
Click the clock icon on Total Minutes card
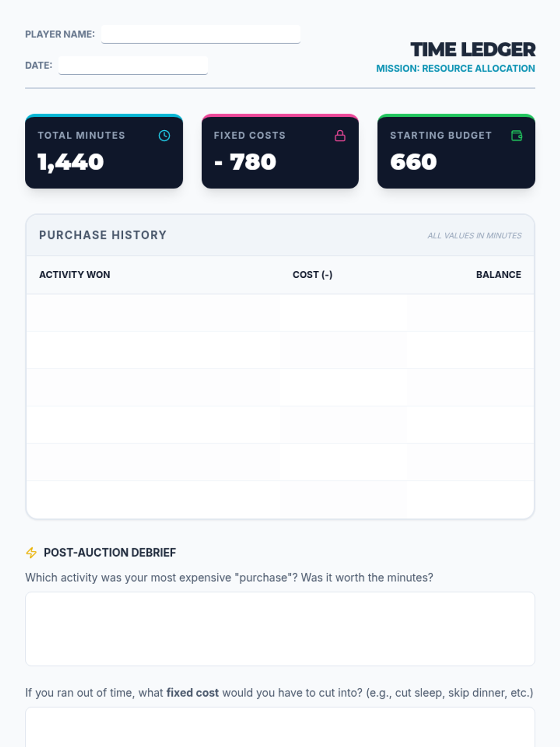164,135
